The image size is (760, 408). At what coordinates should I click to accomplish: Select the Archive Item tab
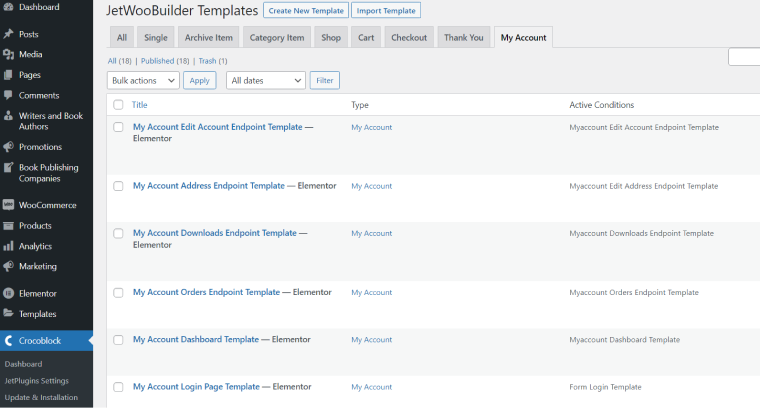pyautogui.click(x=208, y=37)
